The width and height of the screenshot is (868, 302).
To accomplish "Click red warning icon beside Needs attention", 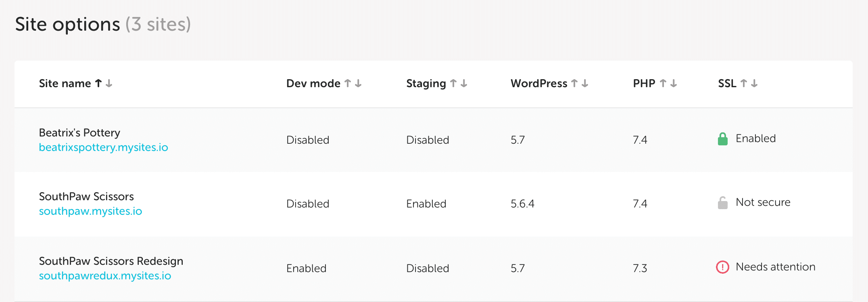I will [x=722, y=267].
